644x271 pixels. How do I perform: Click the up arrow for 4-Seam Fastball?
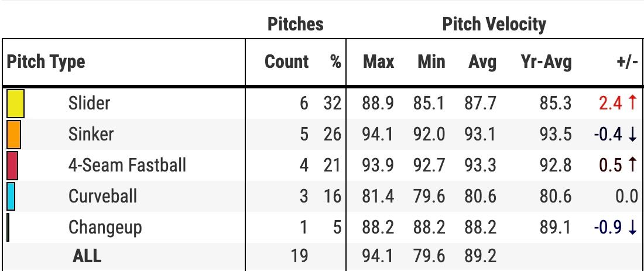coord(632,165)
